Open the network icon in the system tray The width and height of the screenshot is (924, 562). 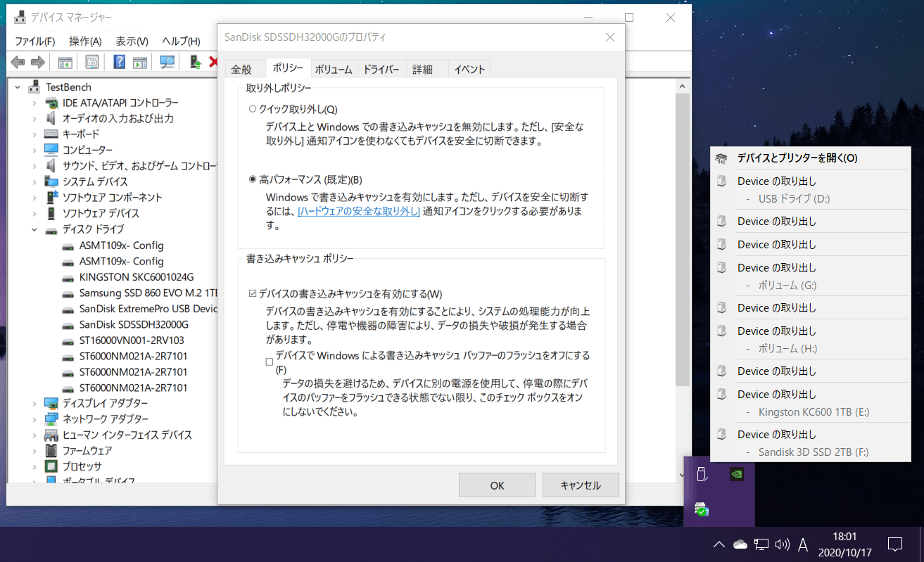761,544
